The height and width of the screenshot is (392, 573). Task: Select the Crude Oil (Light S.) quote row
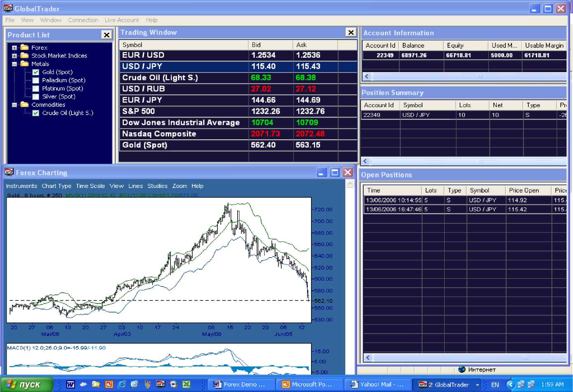point(238,77)
